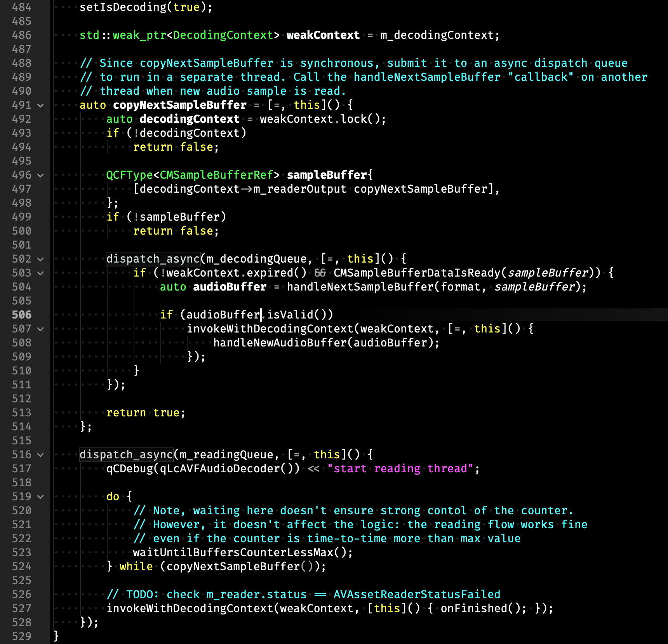This screenshot has height=644, width=668.
Task: Click the "start reading thread" string literal
Action: coord(400,468)
